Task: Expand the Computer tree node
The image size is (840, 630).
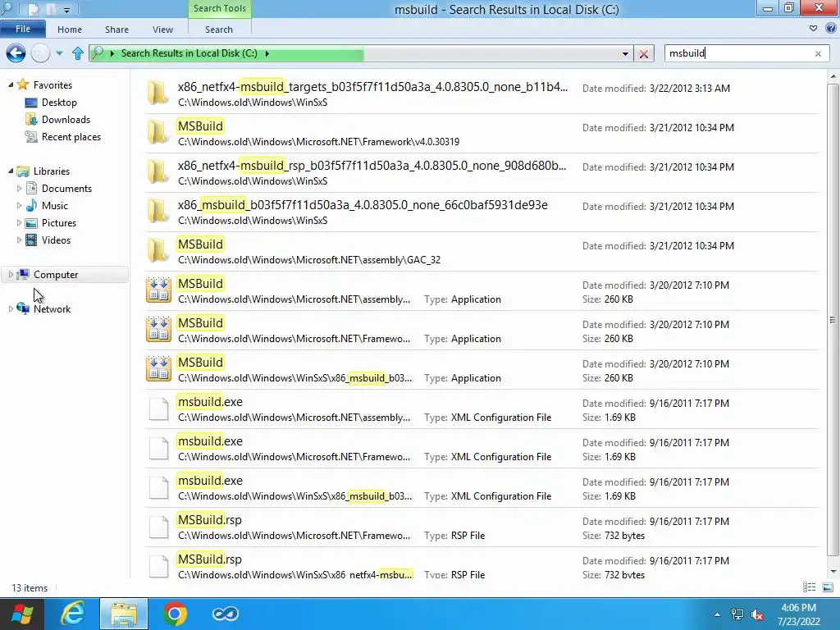Action: click(x=11, y=275)
